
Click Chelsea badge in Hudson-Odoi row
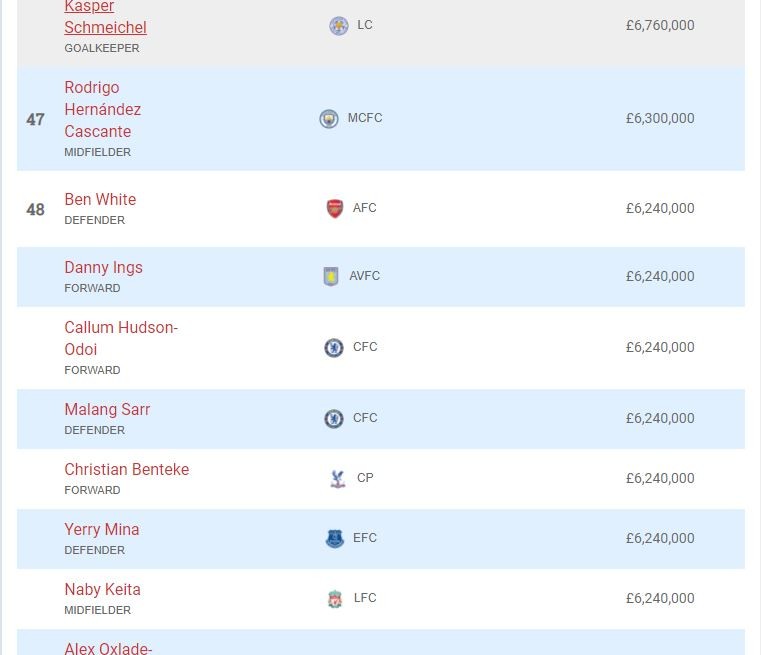(x=334, y=347)
